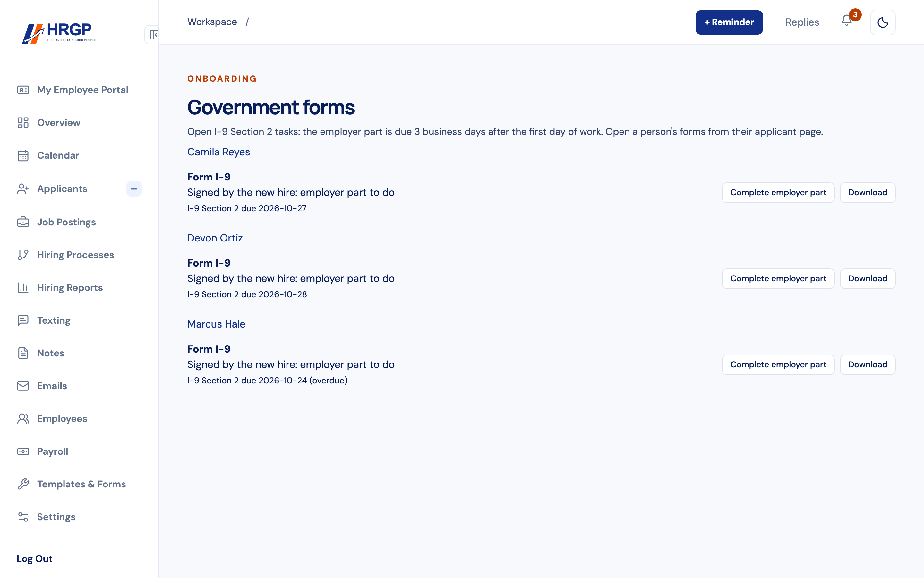Open Camila Reyes applicant link
Viewport: 924px width, 578px height.
pos(218,152)
